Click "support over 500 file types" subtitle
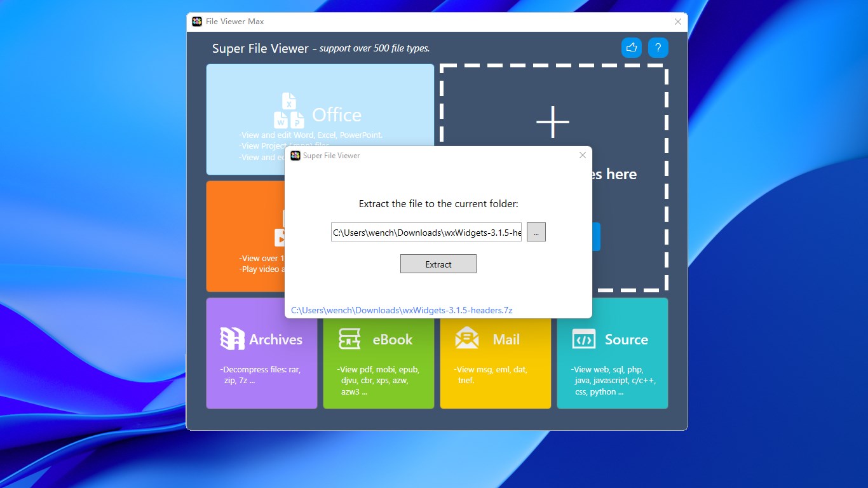The image size is (868, 488). [374, 48]
